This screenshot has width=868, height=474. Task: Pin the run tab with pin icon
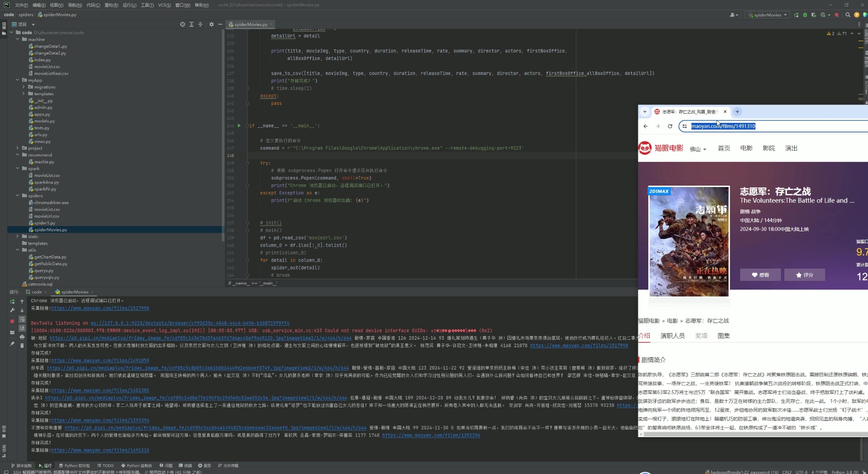[12, 344]
